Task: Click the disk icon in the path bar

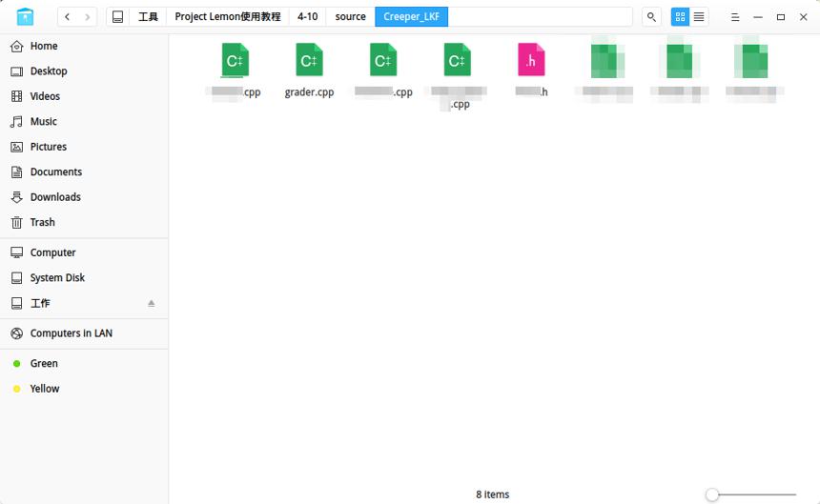Action: 118,17
